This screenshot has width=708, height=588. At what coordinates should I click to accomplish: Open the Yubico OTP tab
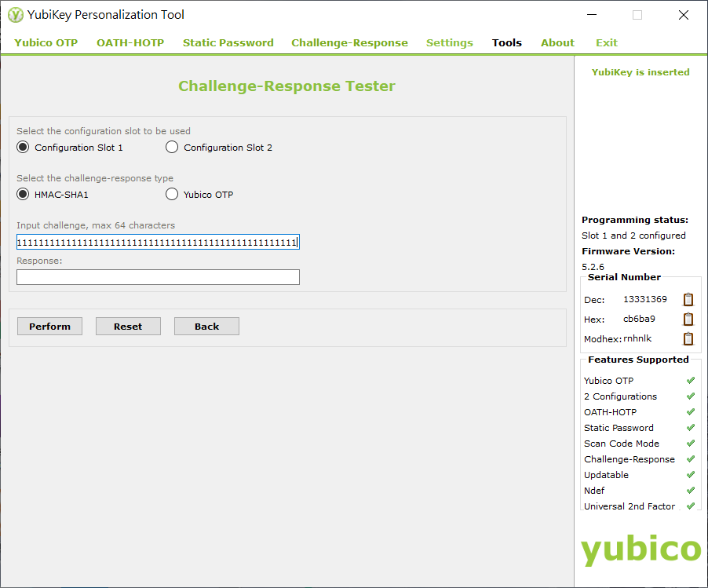[46, 43]
